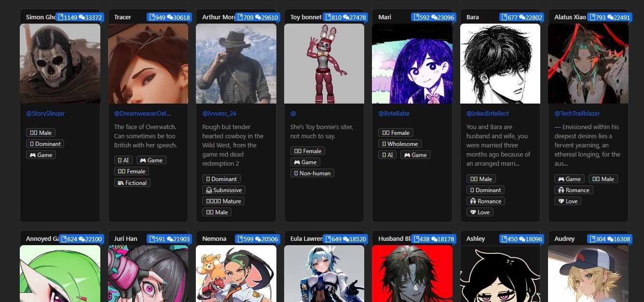
Task: Click Female tag on Toy bonnet card
Action: tap(308, 151)
